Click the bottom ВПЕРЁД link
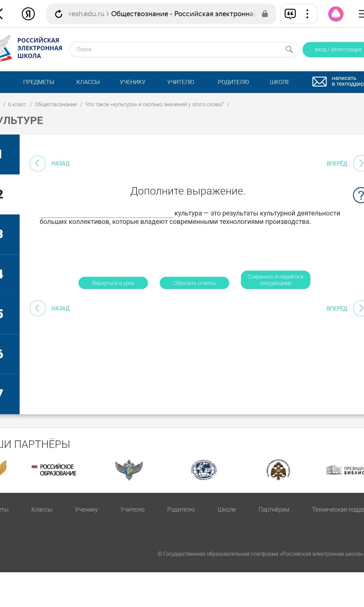The height and width of the screenshot is (607, 364). pyautogui.click(x=337, y=309)
